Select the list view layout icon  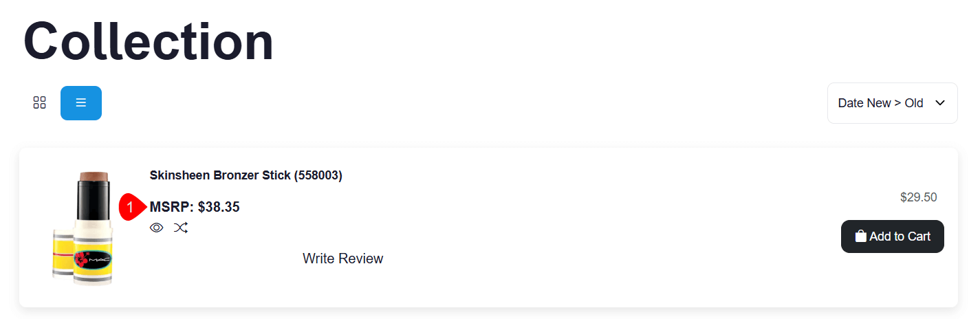[x=81, y=103]
